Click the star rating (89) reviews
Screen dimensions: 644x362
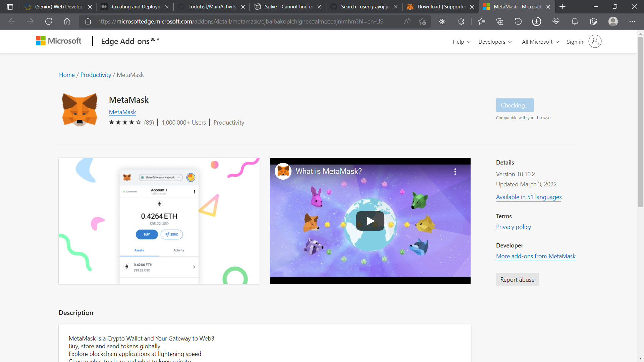coord(131,122)
